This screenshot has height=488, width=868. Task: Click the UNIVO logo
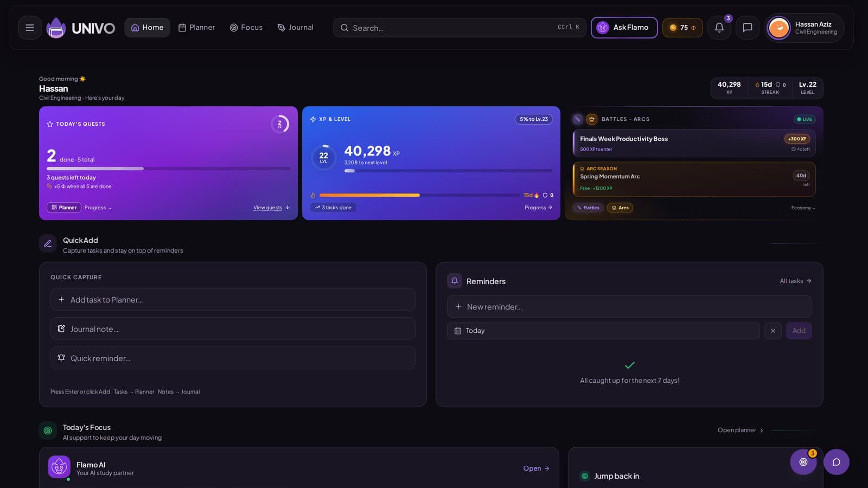click(x=81, y=28)
